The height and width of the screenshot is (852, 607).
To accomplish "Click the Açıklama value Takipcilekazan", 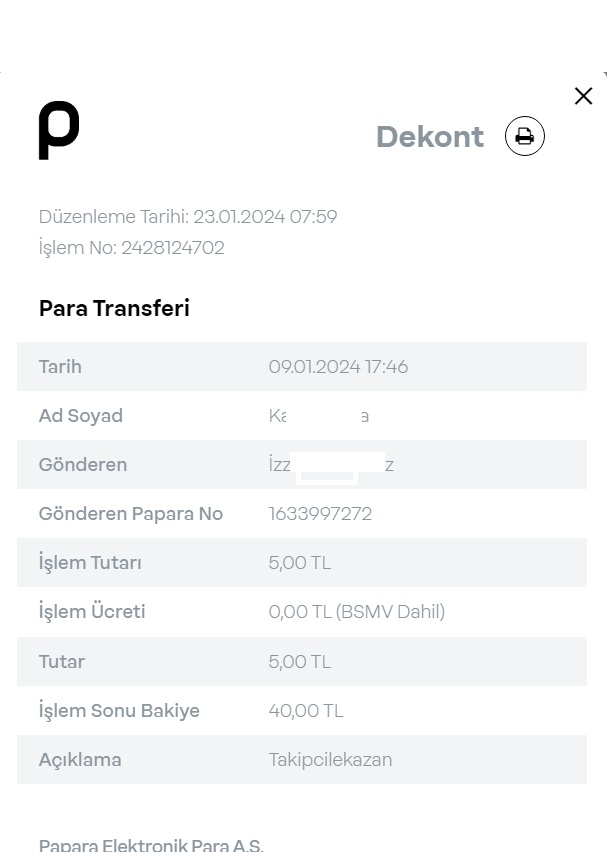I will click(330, 760).
